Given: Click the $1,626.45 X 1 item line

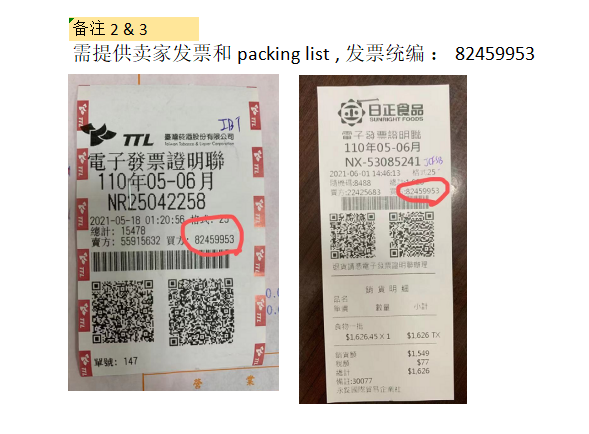Looking at the screenshot, I should (368, 336).
